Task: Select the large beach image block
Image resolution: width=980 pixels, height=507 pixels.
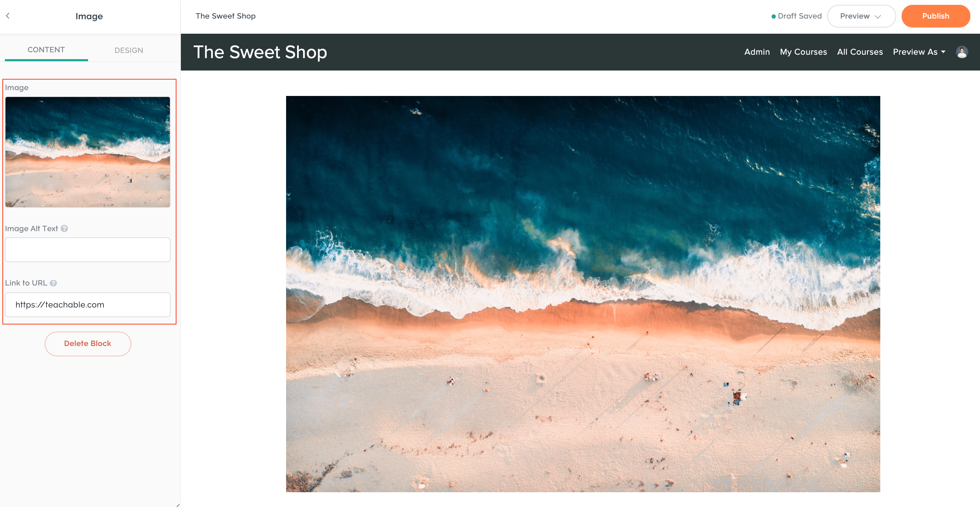Action: coord(583,294)
